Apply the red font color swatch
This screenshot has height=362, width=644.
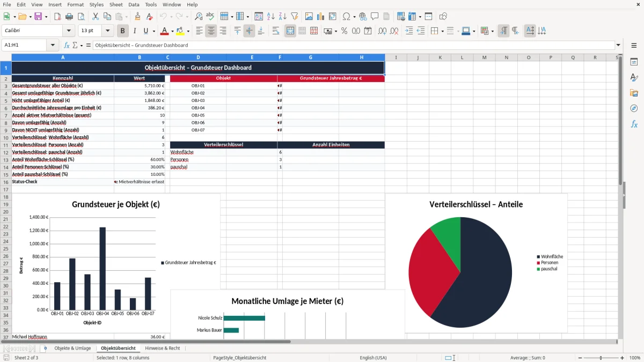click(x=165, y=31)
